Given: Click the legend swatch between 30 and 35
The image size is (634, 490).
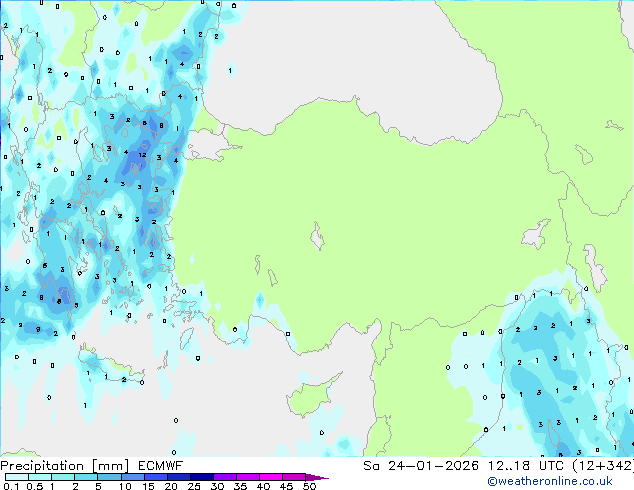Looking at the screenshot, I should click(x=225, y=477).
